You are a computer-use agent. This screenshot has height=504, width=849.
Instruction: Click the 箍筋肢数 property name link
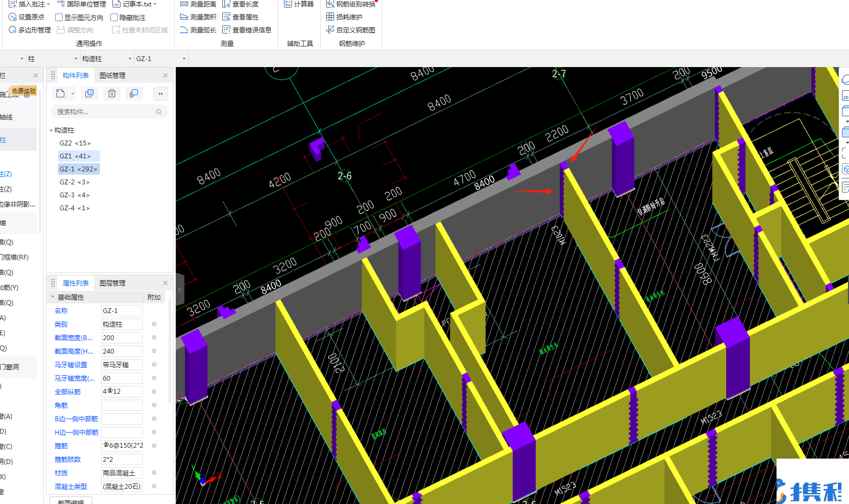coord(68,460)
